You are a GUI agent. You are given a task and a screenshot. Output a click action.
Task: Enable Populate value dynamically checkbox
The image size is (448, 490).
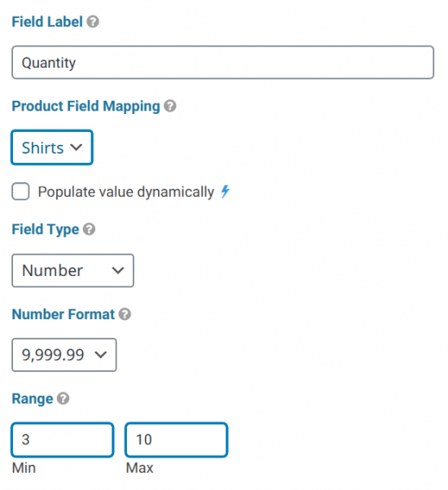pos(20,191)
